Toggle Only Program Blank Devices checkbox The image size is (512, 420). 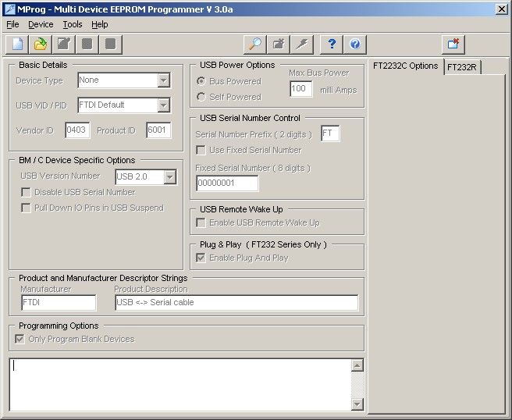coord(20,340)
